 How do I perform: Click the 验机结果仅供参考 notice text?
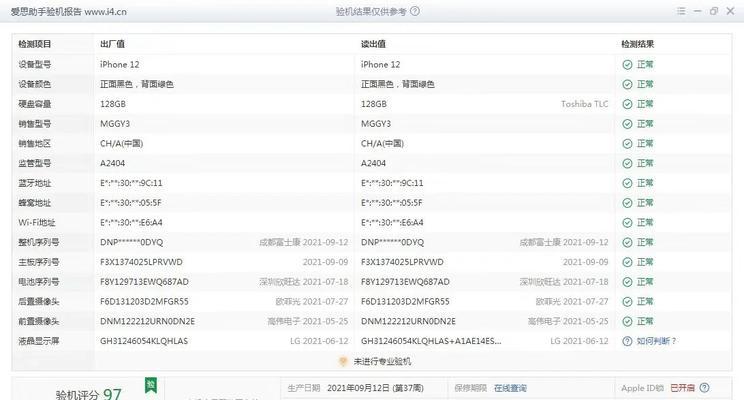pos(371,11)
